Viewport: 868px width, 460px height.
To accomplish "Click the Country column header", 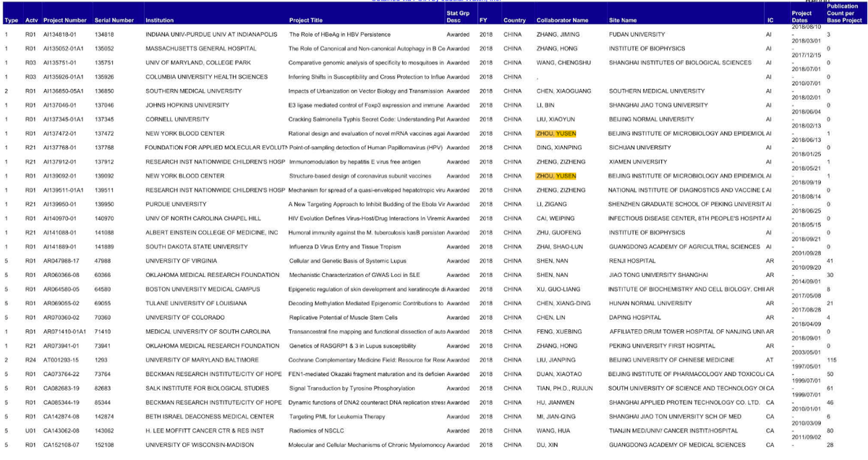I will click(x=514, y=20).
